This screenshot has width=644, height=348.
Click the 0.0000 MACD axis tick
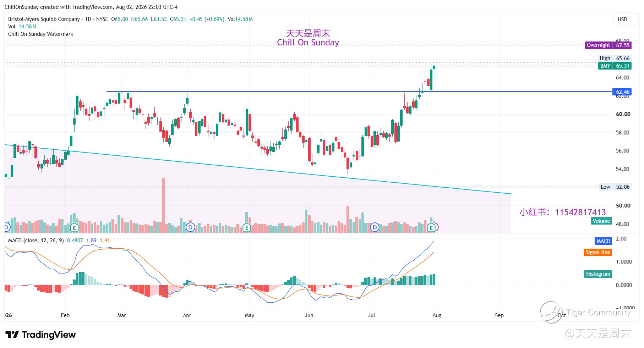tap(624, 285)
